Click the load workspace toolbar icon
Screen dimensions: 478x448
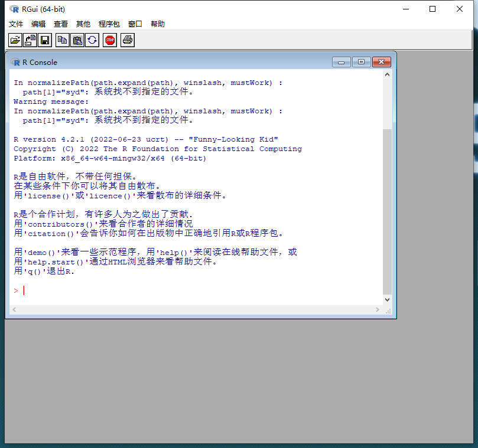pyautogui.click(x=30, y=40)
